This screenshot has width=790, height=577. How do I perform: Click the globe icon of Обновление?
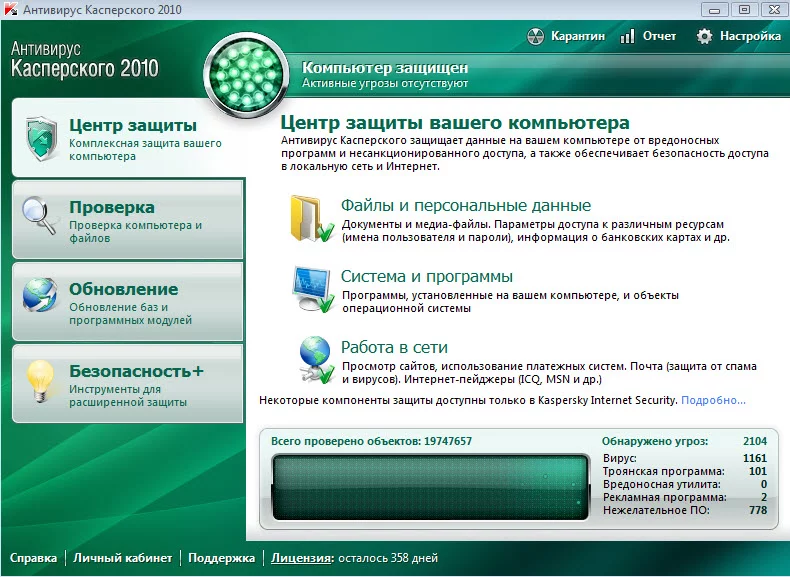[39, 295]
